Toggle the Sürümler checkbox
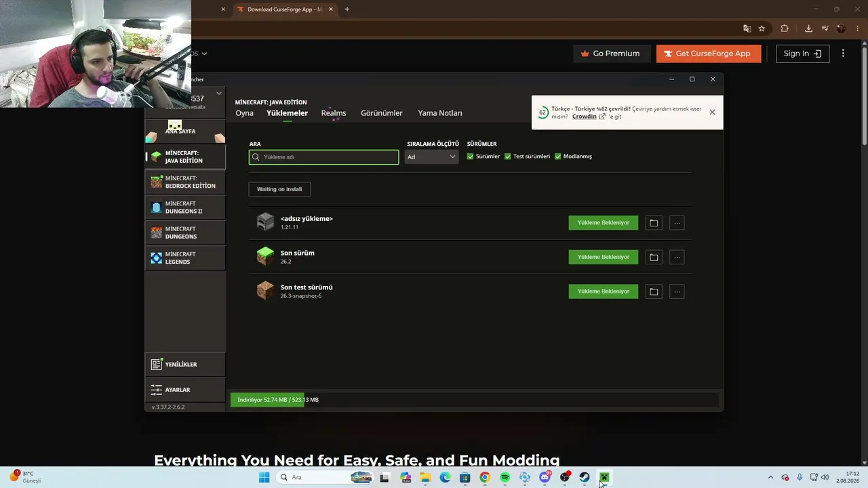The height and width of the screenshot is (488, 868). click(x=470, y=157)
